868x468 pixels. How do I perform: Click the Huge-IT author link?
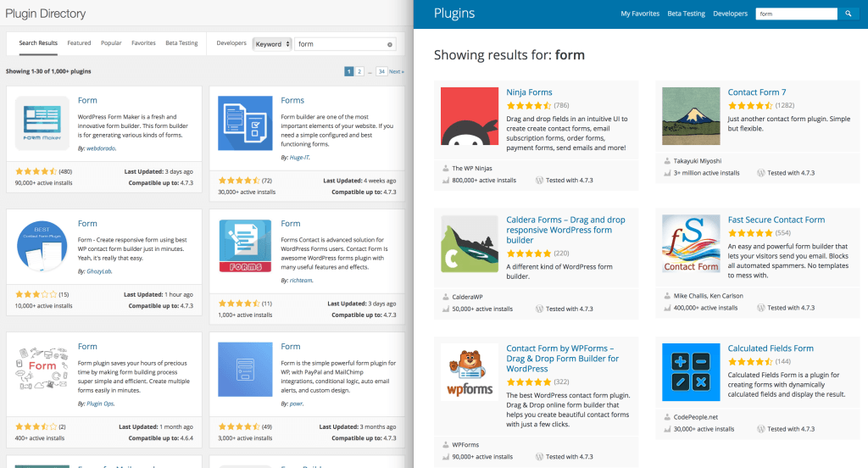299,158
